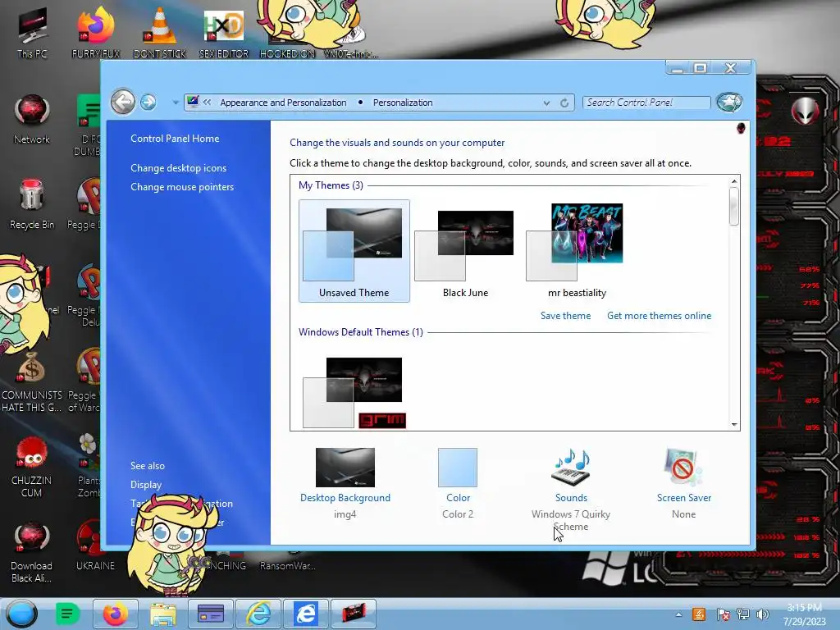This screenshot has height=630, width=840.
Task: Click the Forward arrow navigation button
Action: point(148,102)
